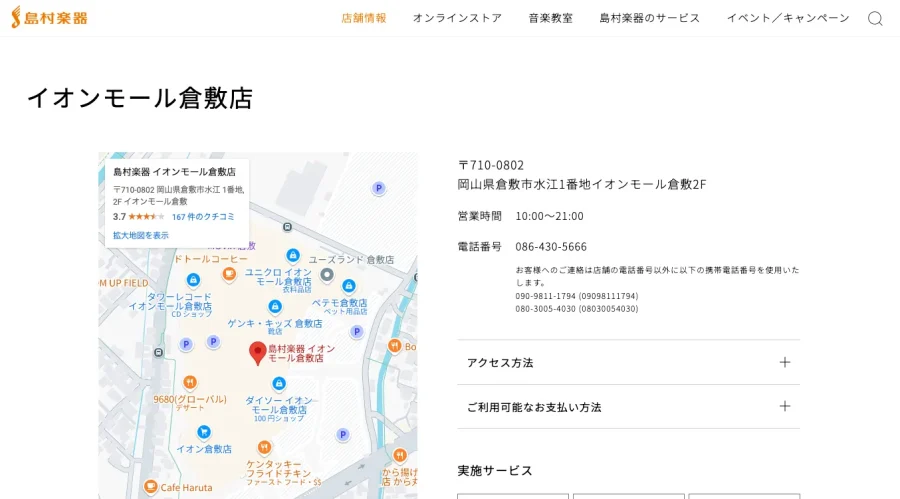This screenshot has height=499, width=900.
Task: Select the ケンタッキーフライドチキン restaurant marker
Action: [264, 447]
